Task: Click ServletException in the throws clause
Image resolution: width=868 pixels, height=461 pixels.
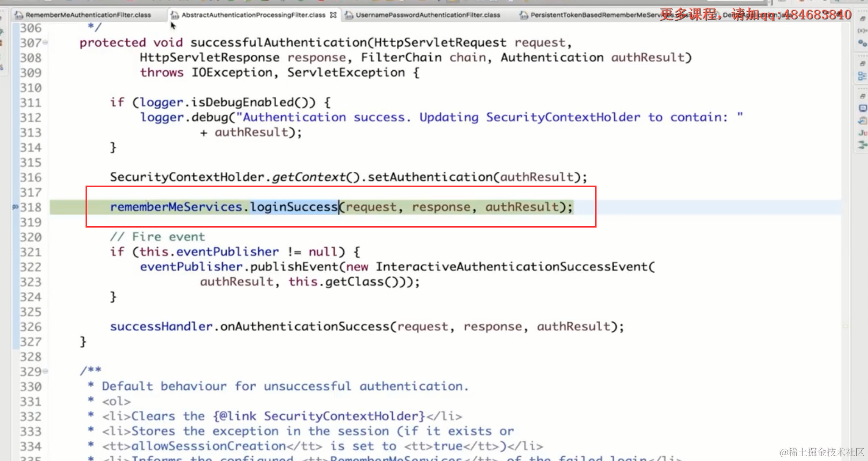Action: coord(346,72)
